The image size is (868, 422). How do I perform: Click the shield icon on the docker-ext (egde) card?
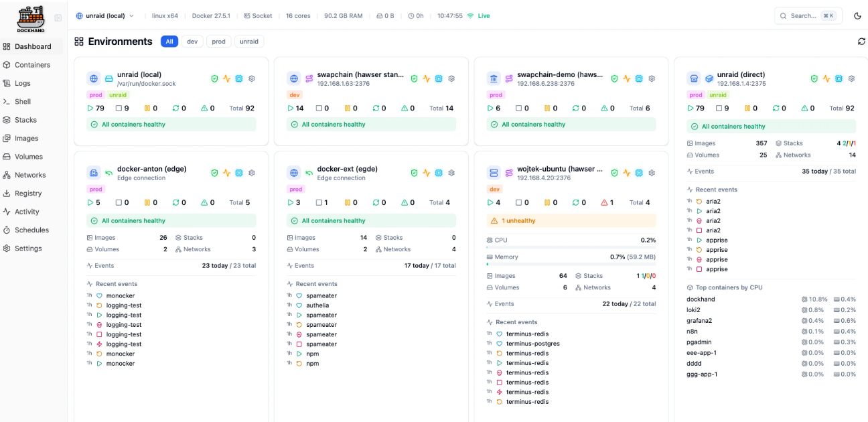[414, 173]
